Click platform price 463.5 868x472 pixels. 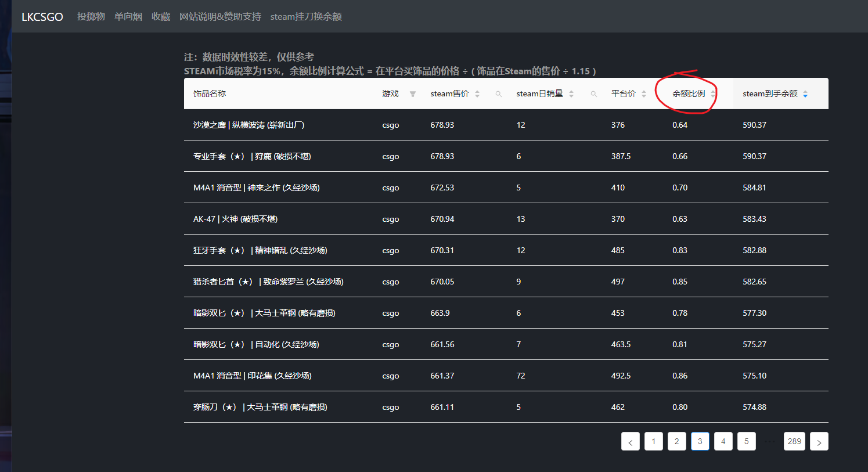(x=621, y=344)
